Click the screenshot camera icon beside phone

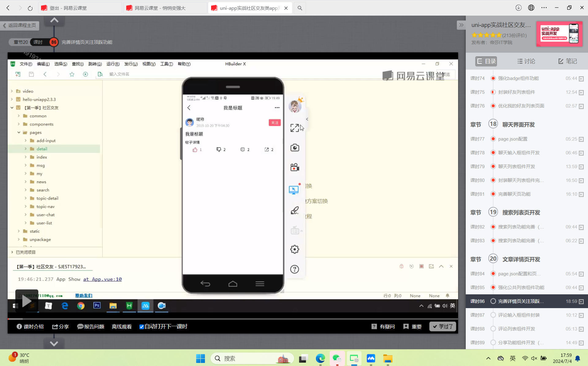tap(294, 148)
